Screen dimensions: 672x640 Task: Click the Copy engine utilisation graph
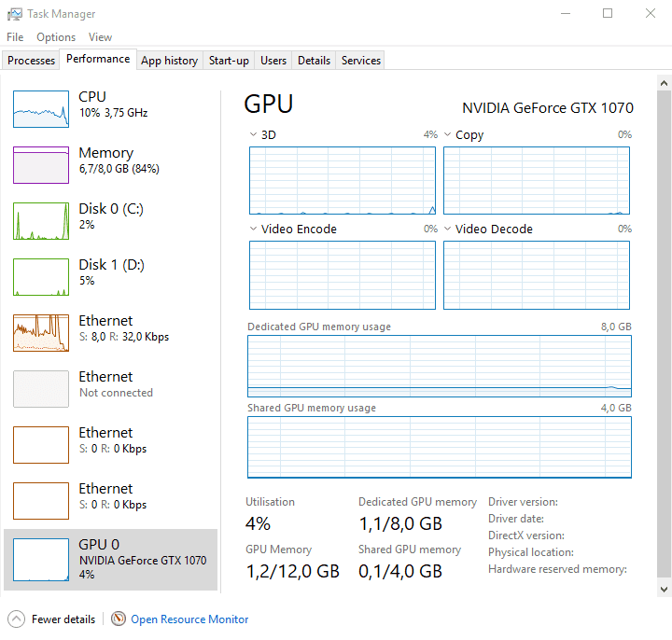tap(536, 180)
